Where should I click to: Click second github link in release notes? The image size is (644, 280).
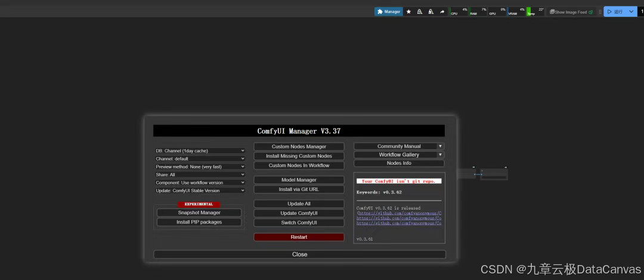399,218
